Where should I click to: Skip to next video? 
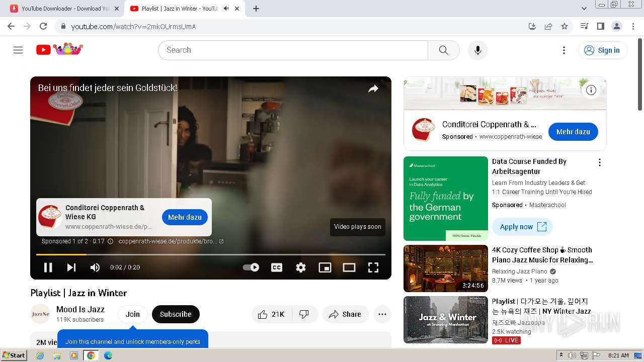point(71,267)
